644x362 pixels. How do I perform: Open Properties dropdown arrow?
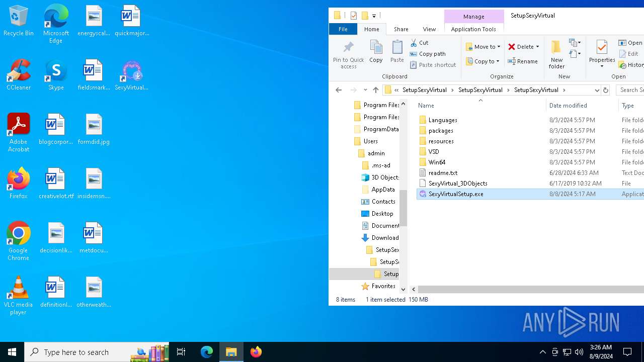pyautogui.click(x=602, y=66)
